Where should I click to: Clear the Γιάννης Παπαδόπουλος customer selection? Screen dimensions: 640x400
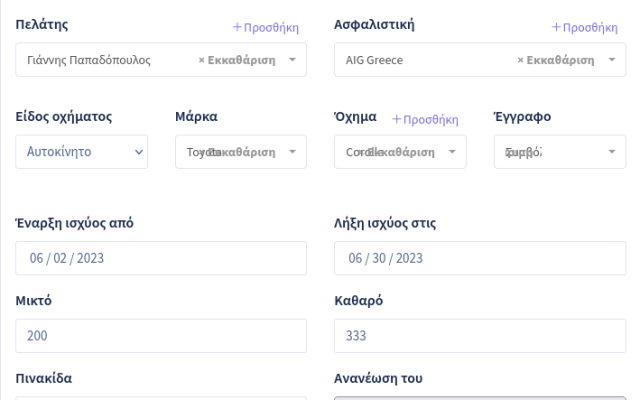237,60
